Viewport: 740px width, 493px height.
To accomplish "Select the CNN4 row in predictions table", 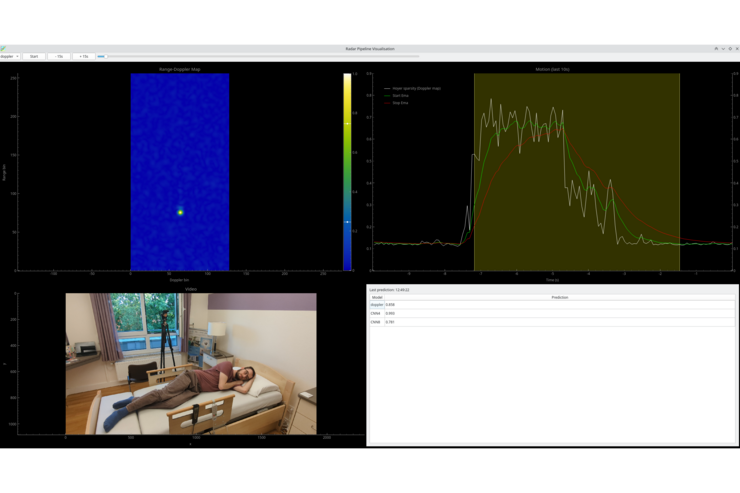I will point(552,313).
